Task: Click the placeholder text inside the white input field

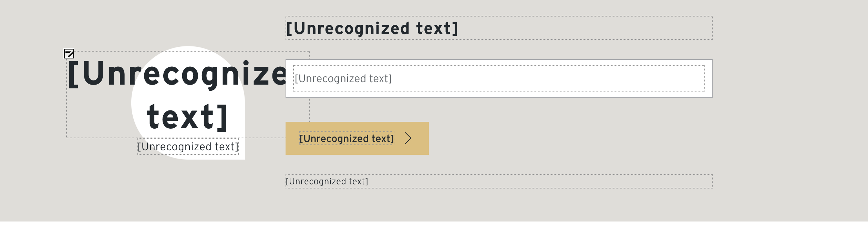Action: coord(343,79)
